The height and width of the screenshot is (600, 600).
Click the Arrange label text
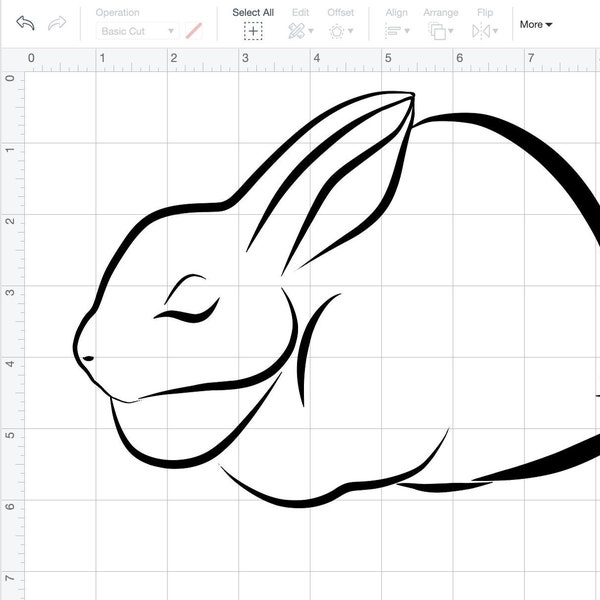tap(441, 13)
